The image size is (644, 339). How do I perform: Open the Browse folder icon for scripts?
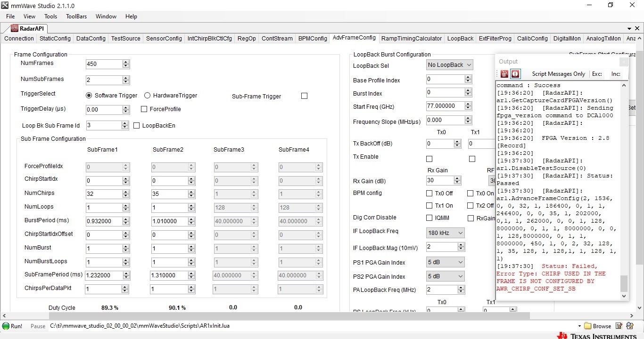click(587, 326)
